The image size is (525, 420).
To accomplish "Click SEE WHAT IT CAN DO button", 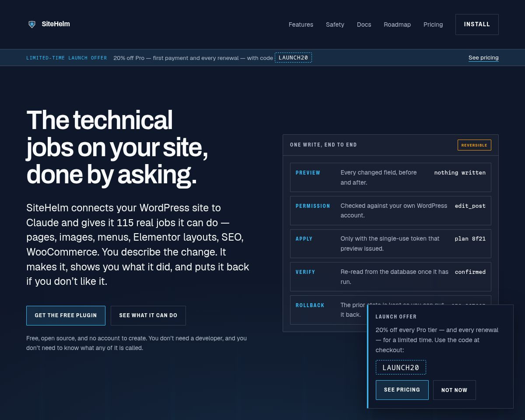I will coord(148,315).
